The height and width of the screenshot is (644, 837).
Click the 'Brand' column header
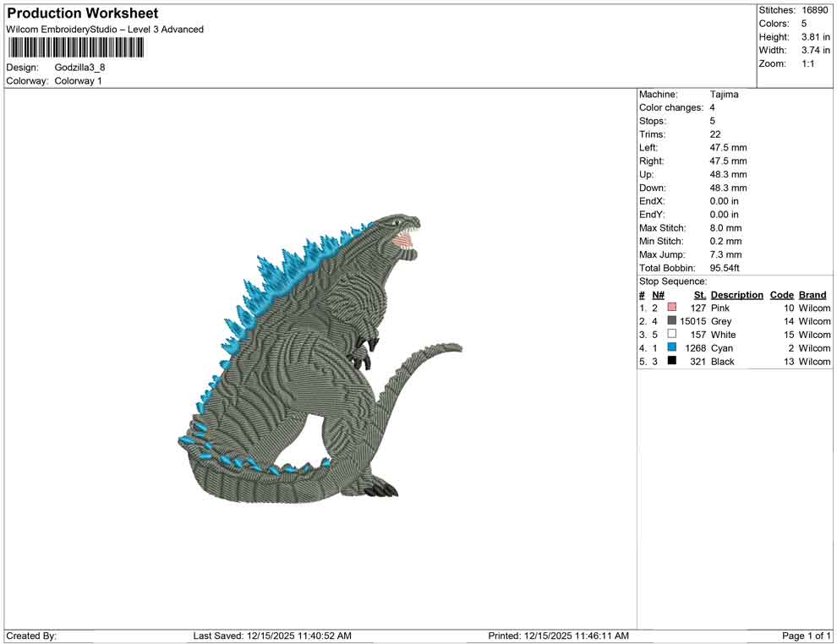click(812, 295)
